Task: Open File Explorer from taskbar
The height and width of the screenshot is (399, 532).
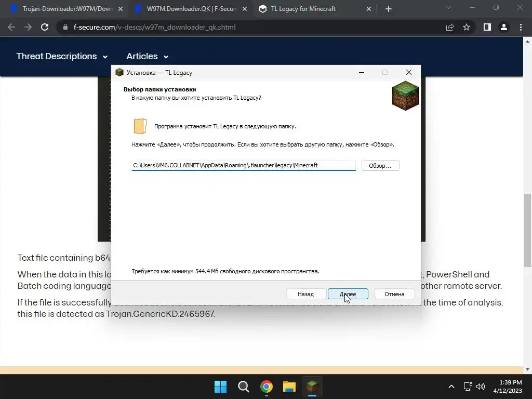Action: coord(289,387)
